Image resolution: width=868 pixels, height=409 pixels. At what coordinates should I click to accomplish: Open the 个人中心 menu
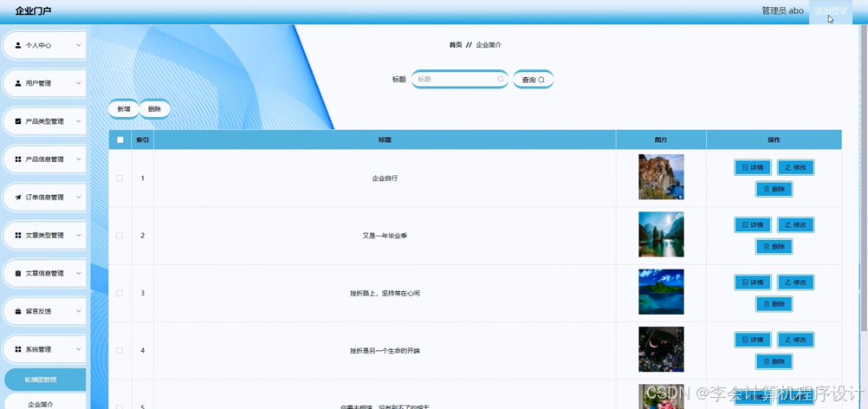tap(45, 45)
